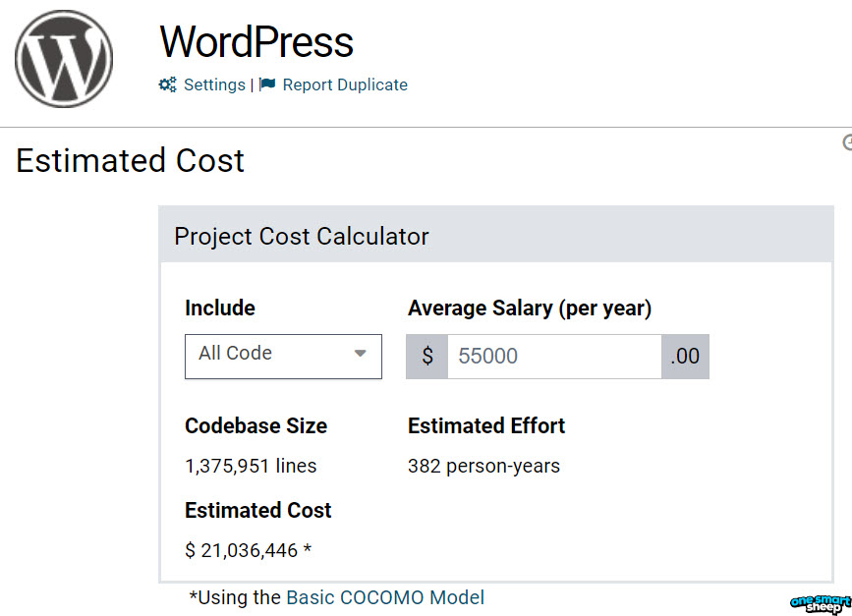Viewport: 852px width, 616px height.
Task: Click the help icon at the top right edge
Action: click(846, 141)
